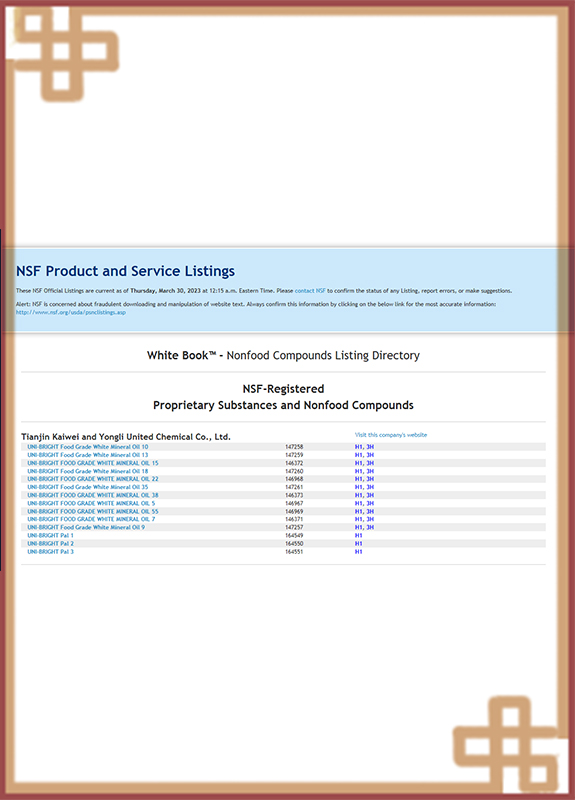The width and height of the screenshot is (575, 800).
Task: Select registration number 147260
Action: tap(294, 471)
